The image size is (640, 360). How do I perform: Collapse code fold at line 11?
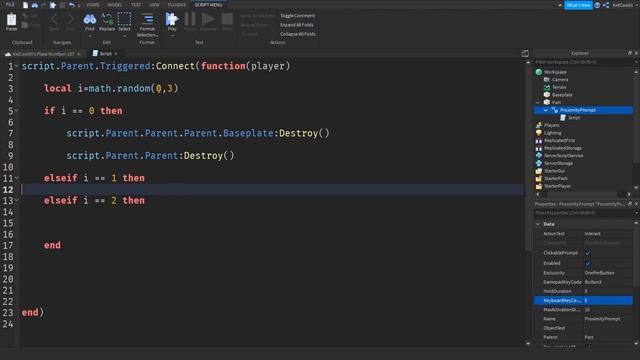point(17,178)
